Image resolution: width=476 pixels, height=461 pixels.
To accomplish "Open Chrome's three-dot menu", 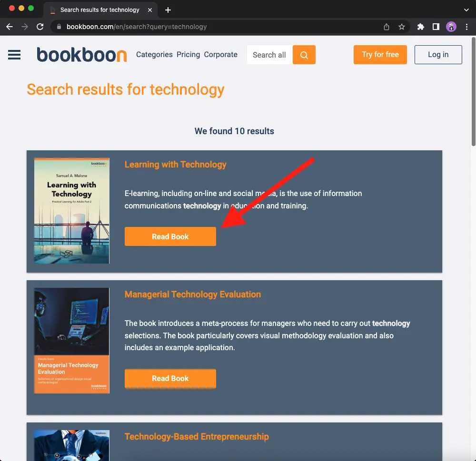I will coord(466,27).
